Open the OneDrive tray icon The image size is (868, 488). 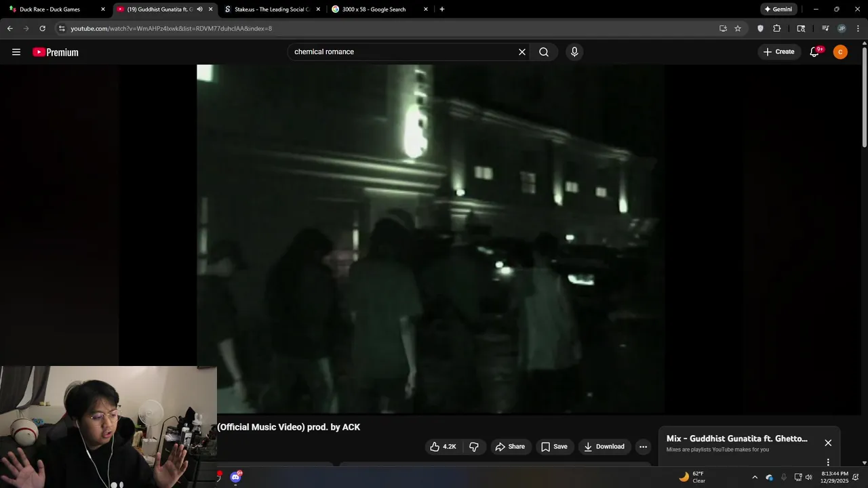[x=770, y=477]
